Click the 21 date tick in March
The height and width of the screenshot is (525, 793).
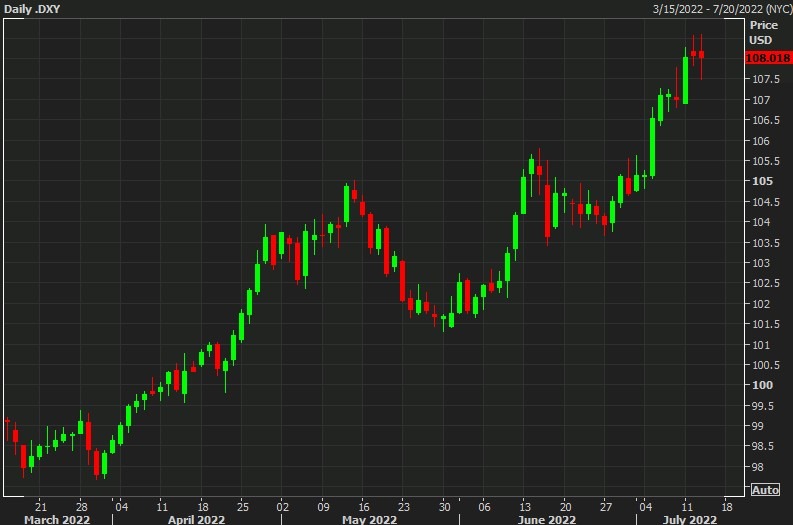point(40,507)
